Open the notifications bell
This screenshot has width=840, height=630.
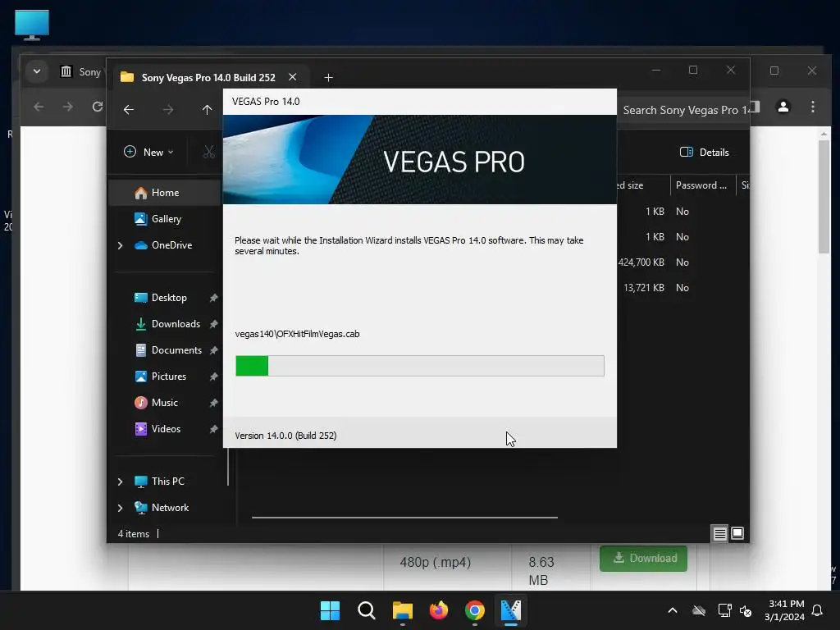coord(818,610)
